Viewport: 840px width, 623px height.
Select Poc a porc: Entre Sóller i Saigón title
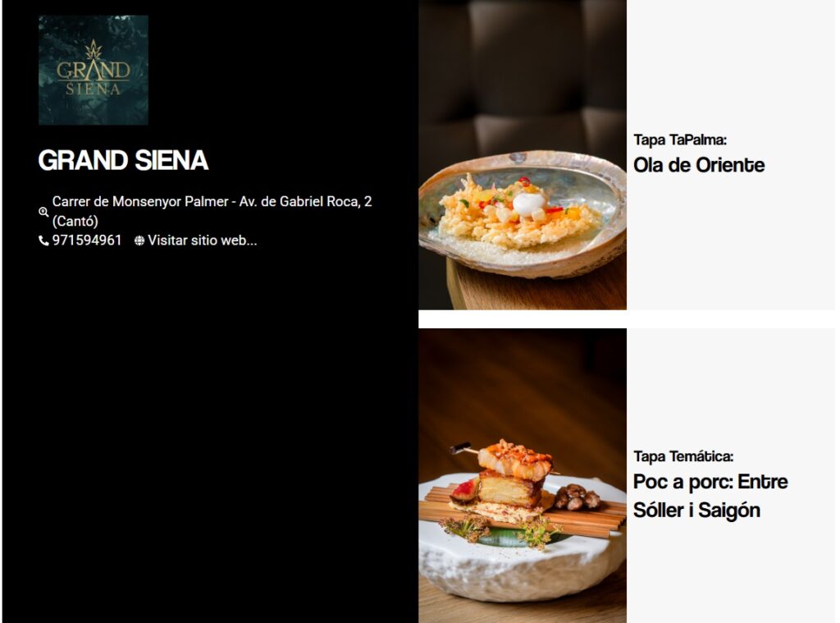710,496
